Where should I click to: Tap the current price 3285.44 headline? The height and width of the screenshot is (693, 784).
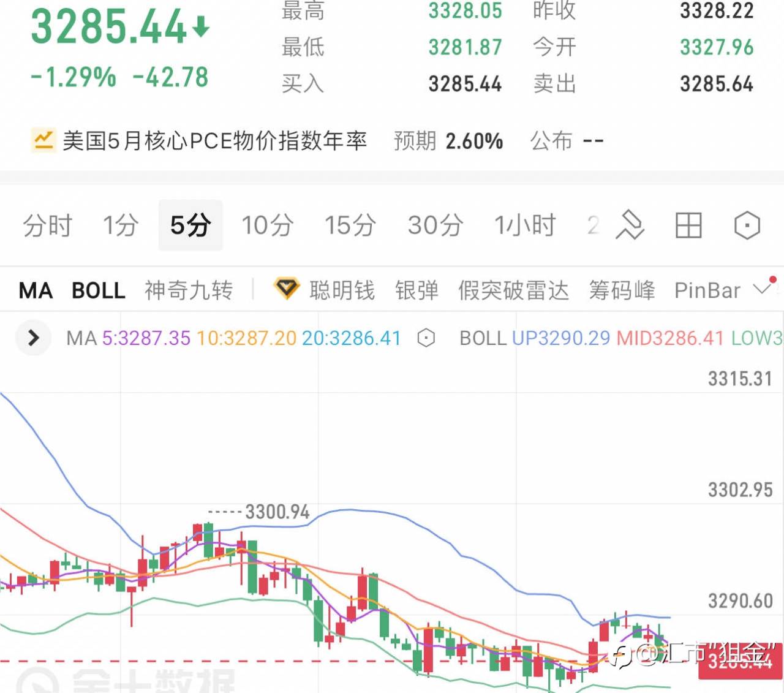pos(108,27)
